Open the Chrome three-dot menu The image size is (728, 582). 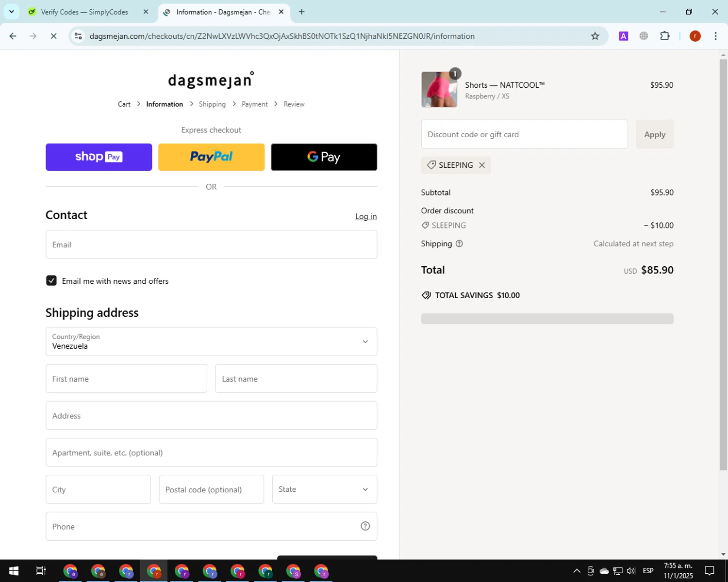tap(715, 36)
